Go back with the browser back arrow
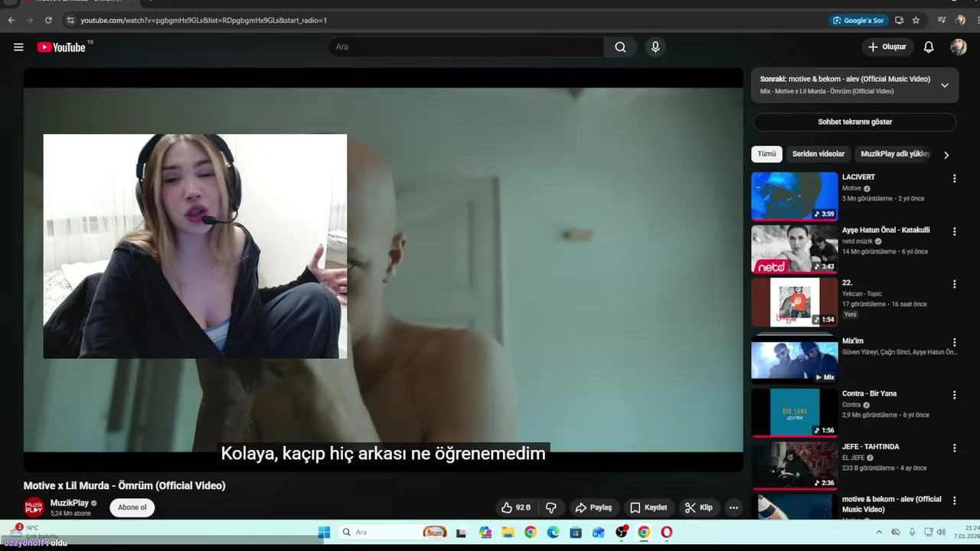The height and width of the screenshot is (551, 980). 11,21
